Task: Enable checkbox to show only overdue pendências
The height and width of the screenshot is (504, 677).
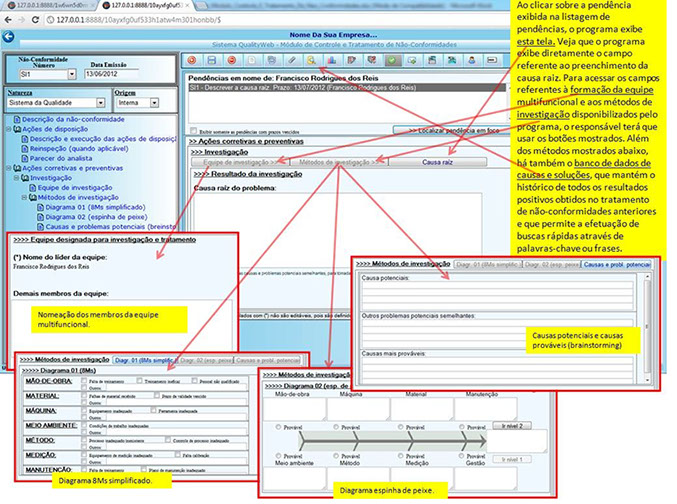Action: [194, 131]
